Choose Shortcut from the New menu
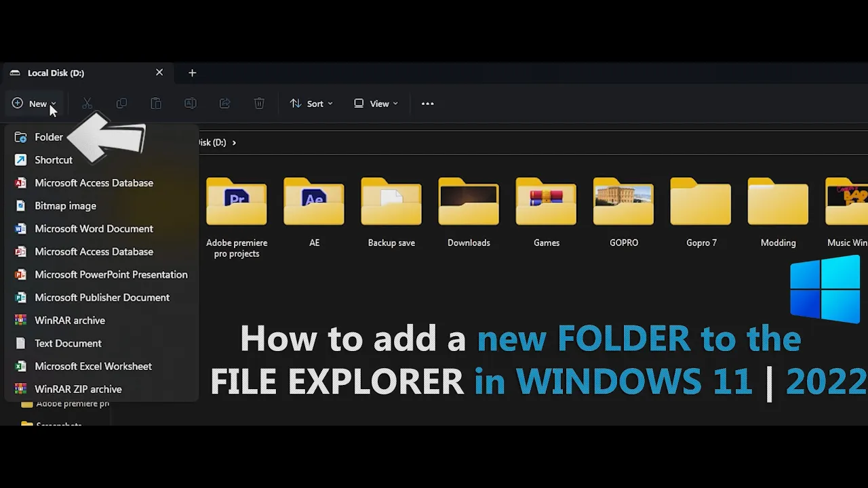 102,160
